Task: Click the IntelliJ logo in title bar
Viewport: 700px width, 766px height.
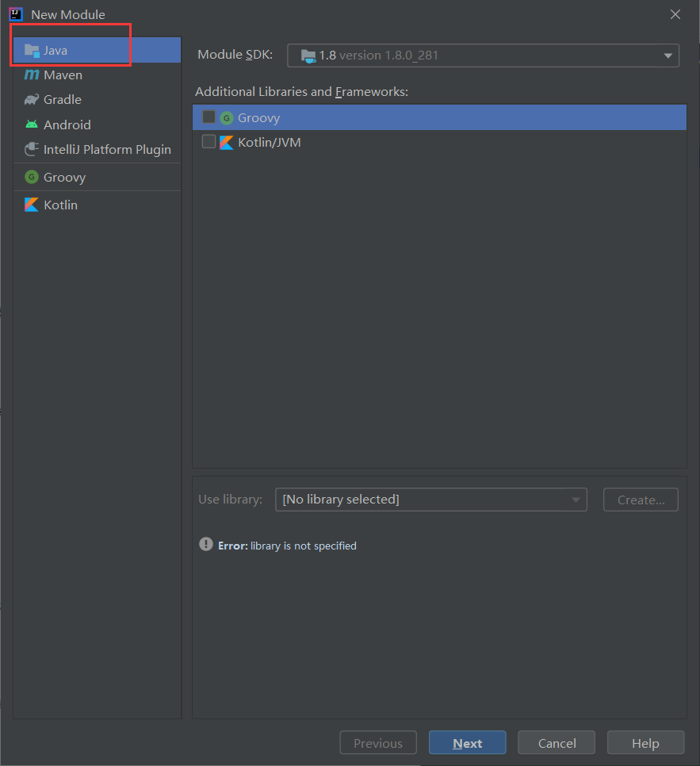Action: coord(16,14)
